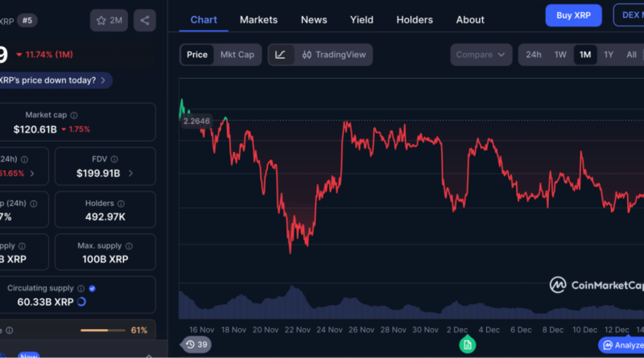Switch to the line chart view icon
Screen dimensions: 644x358
pos(280,55)
